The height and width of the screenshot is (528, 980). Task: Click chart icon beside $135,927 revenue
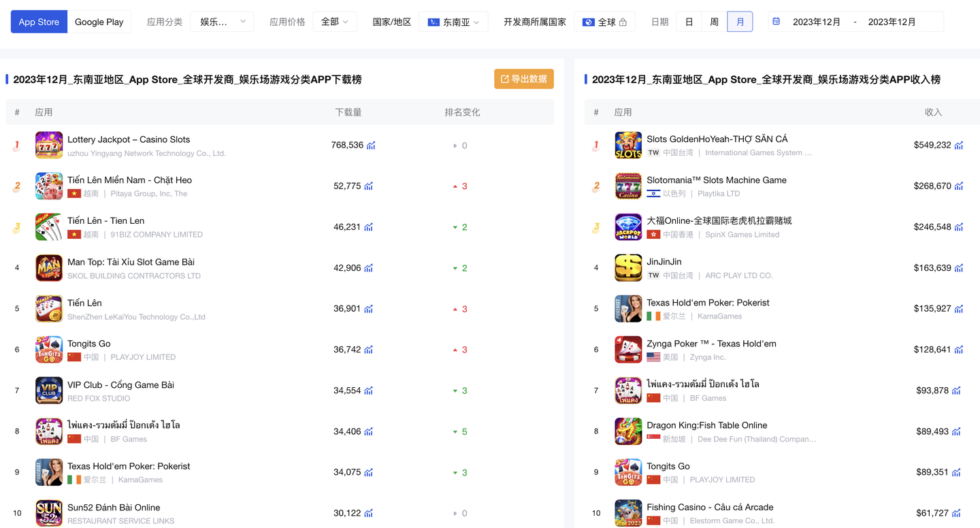point(959,309)
